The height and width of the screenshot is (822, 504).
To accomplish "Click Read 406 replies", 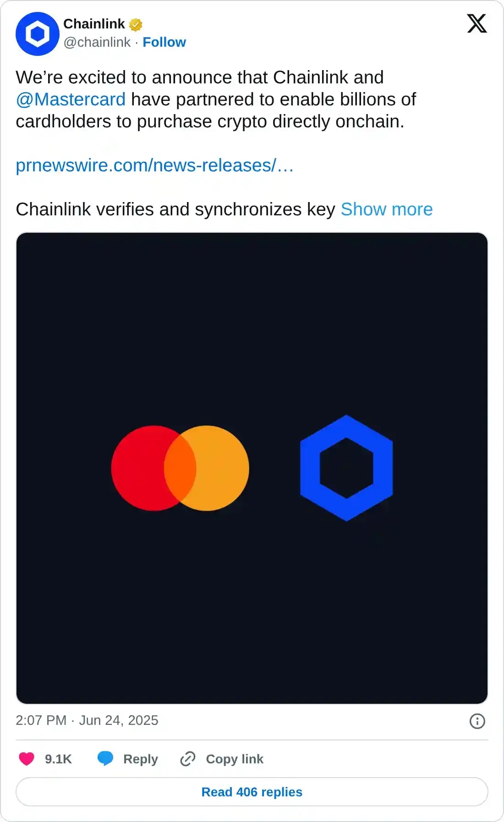I will coord(252,792).
